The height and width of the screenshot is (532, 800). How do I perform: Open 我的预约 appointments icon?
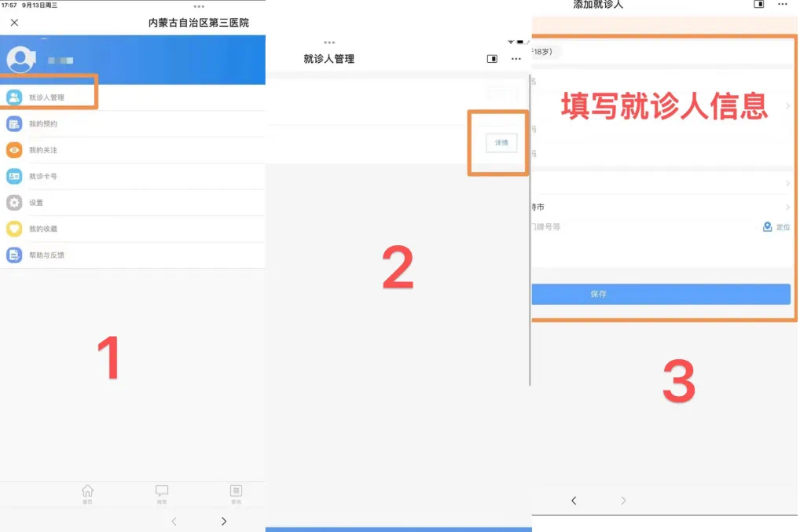coord(14,123)
